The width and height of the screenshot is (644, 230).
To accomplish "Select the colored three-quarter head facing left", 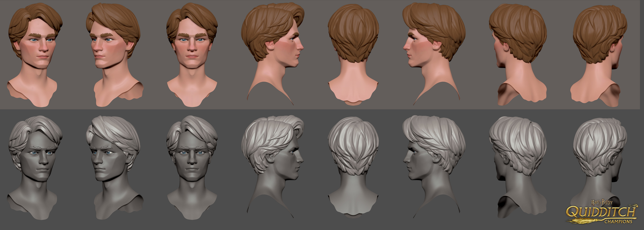I will [x=115, y=55].
